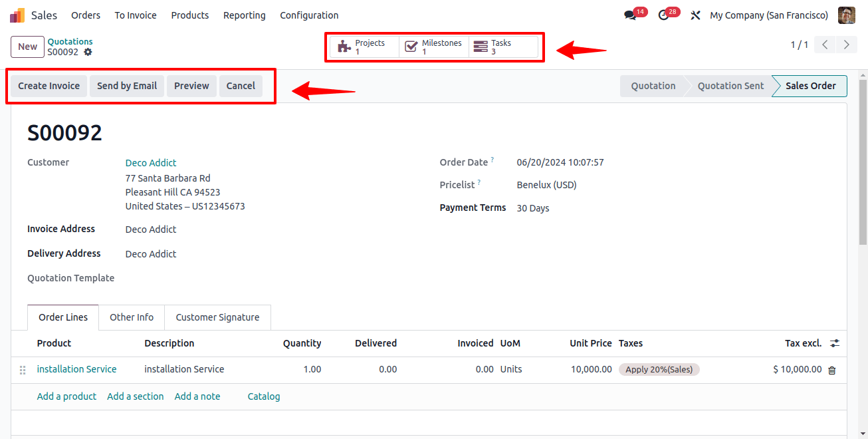868x439 pixels.
Task: Sort by Product column header
Action: pos(54,343)
